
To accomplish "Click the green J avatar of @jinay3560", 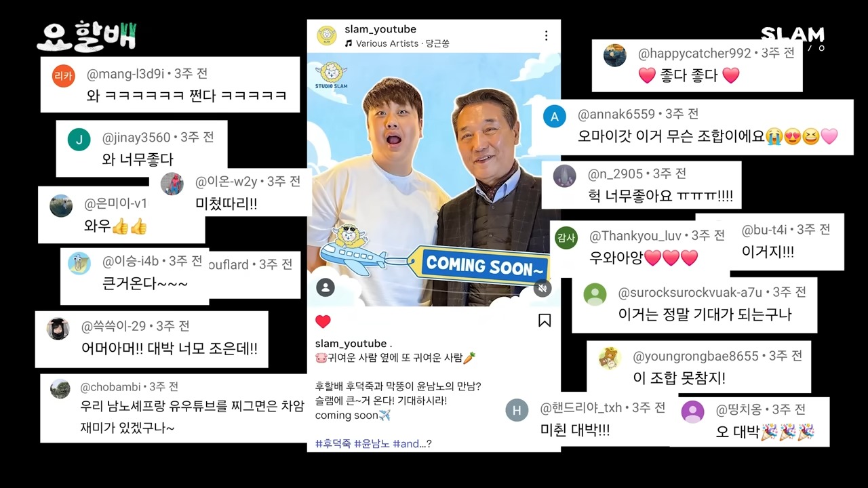I will [x=79, y=140].
